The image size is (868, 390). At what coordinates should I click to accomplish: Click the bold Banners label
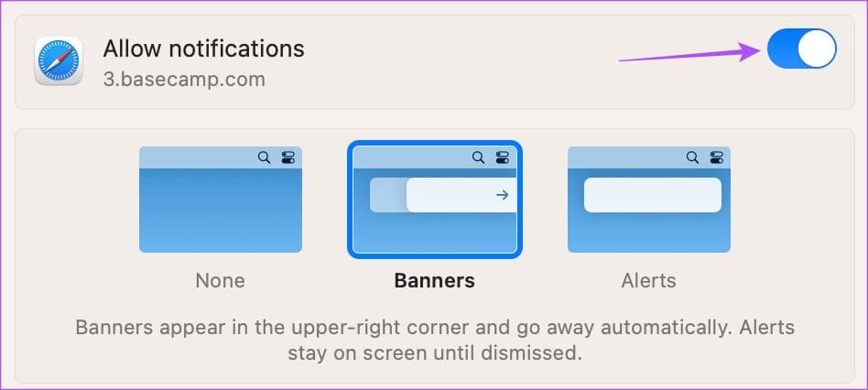(435, 280)
